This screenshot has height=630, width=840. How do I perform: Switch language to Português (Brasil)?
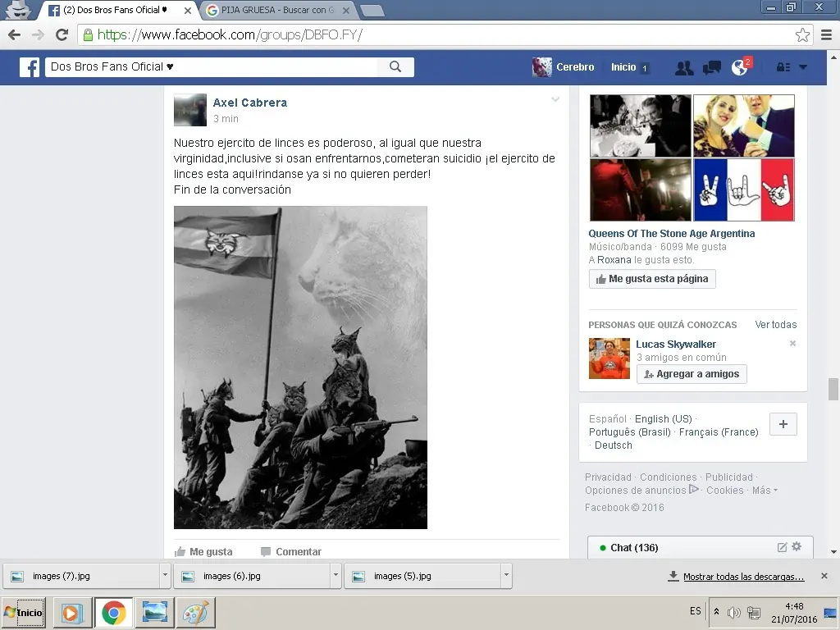point(629,431)
